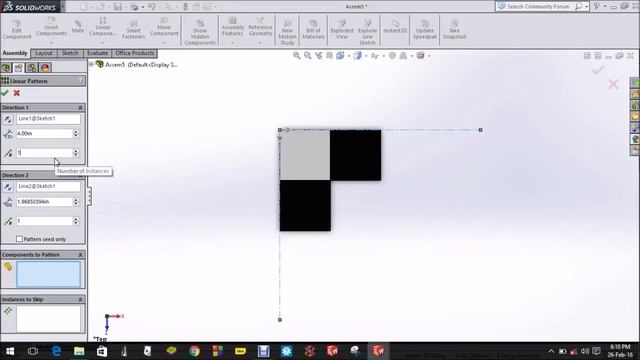This screenshot has width=640, height=360.
Task: Switch to the Assembly tab
Action: (x=15, y=53)
